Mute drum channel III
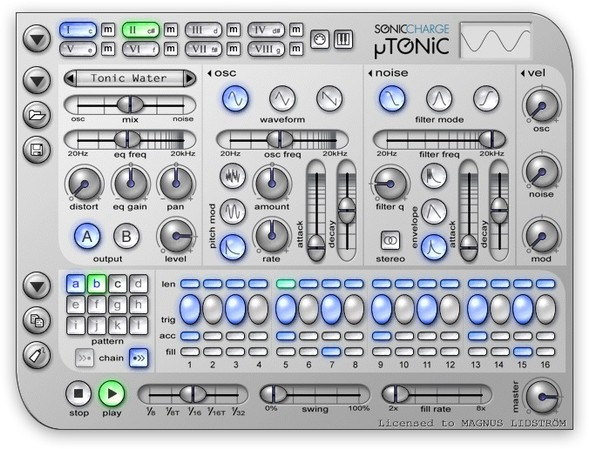This screenshot has width=589, height=449. coord(233,30)
